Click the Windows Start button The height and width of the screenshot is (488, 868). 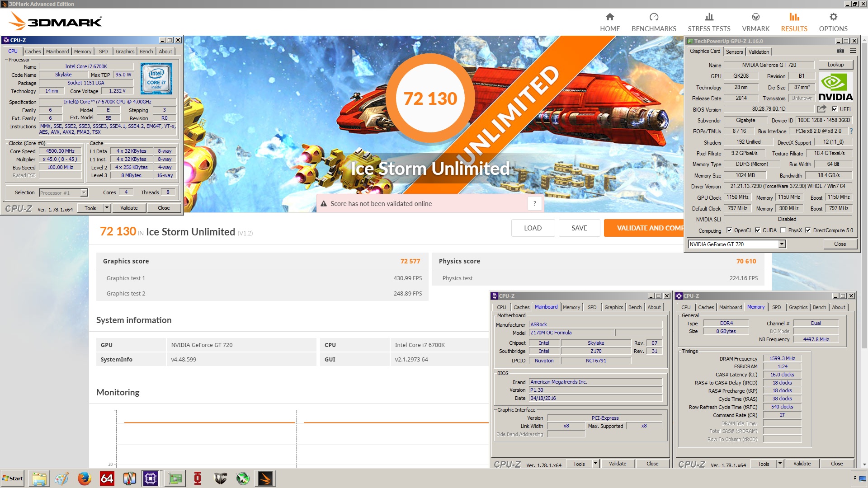point(13,479)
